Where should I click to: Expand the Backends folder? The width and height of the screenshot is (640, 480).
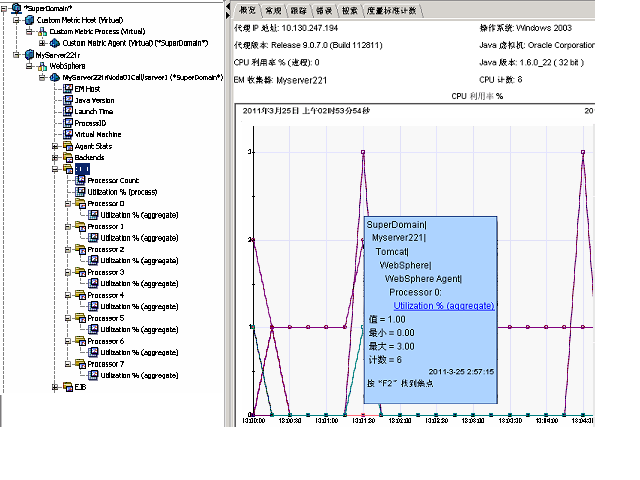pos(55,158)
